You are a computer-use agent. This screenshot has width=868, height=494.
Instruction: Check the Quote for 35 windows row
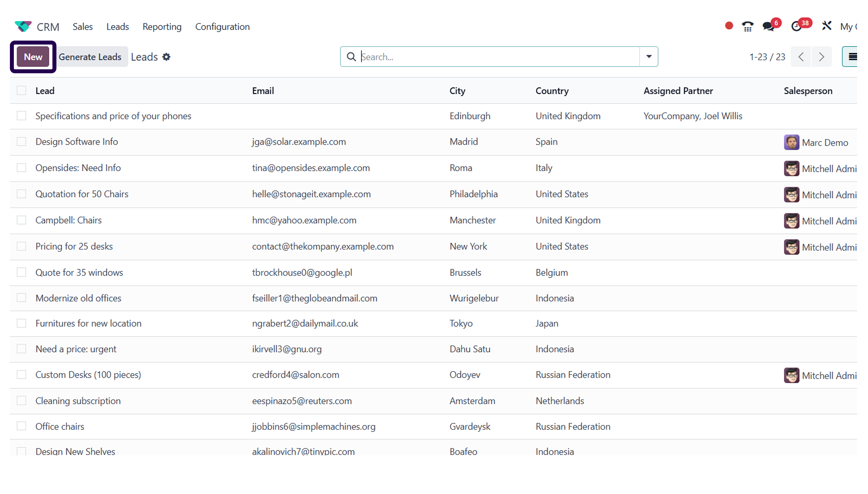(x=21, y=272)
